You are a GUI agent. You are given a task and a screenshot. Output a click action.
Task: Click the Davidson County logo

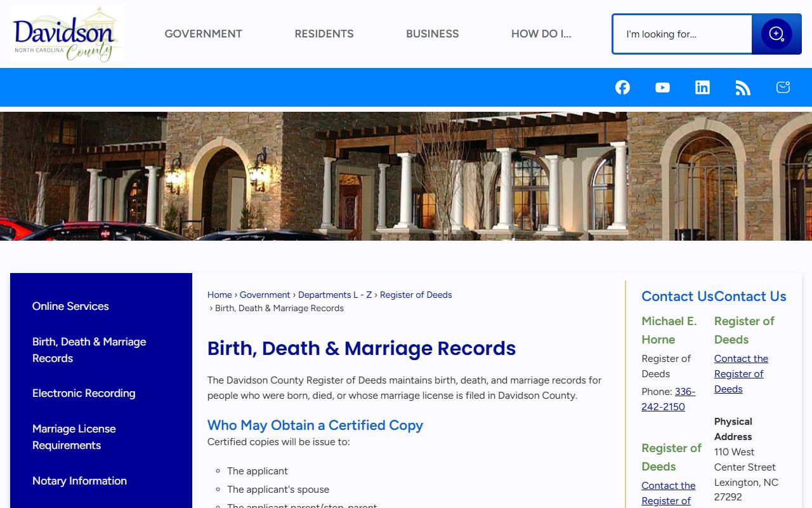[x=67, y=34]
